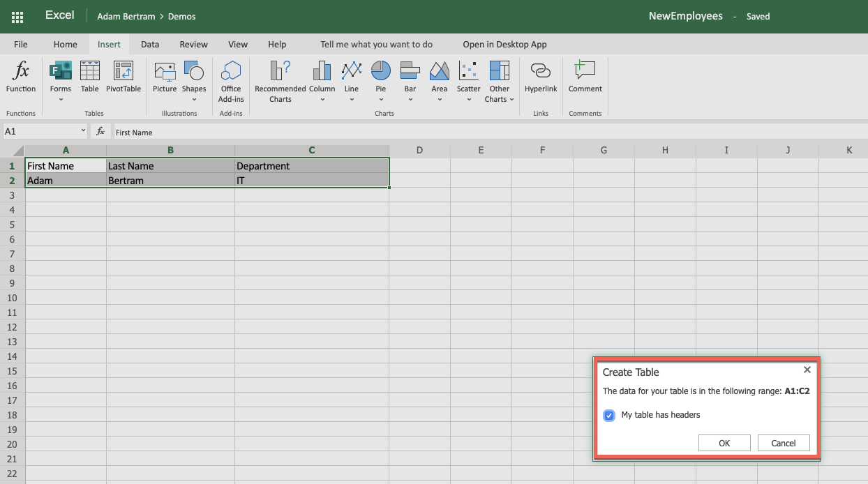
Task: Insert a PivotTable
Action: [124, 77]
